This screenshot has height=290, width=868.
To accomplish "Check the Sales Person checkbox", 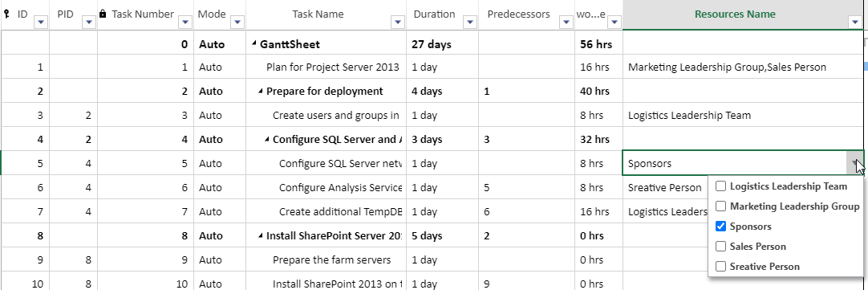I will 720,246.
